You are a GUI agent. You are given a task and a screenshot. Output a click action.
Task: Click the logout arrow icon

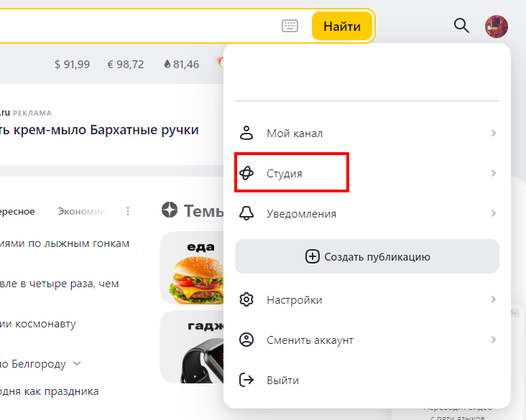pyautogui.click(x=246, y=380)
